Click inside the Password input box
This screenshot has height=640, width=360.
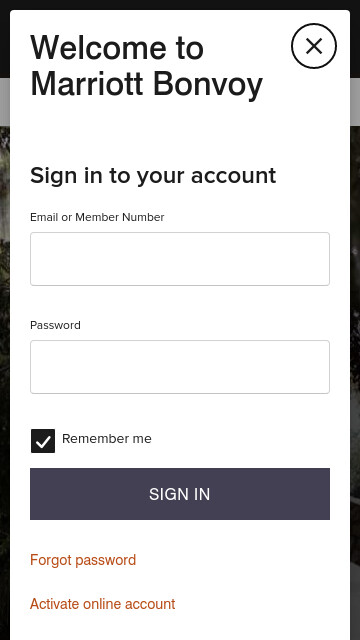pos(180,367)
